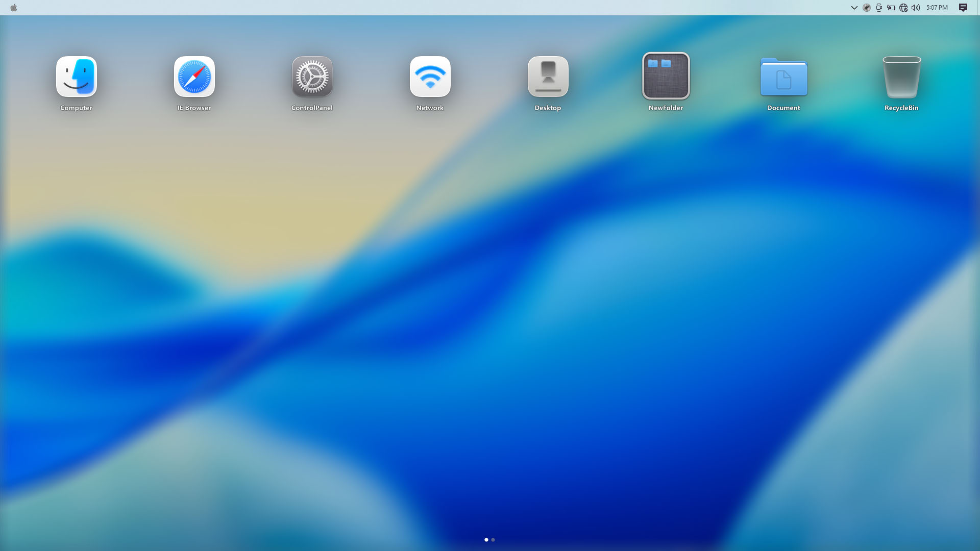Expand hidden menu bar icons with the chevron
This screenshot has width=980, height=551.
[854, 7]
